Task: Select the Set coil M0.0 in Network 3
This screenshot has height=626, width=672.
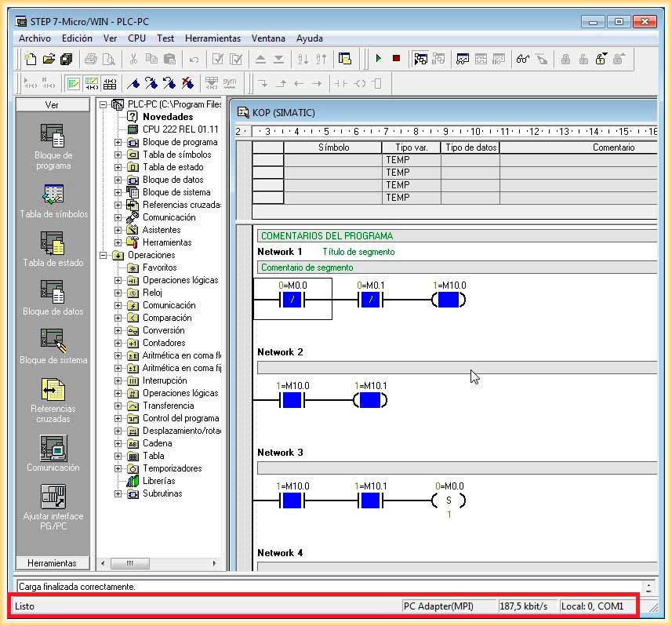Action: click(x=448, y=501)
